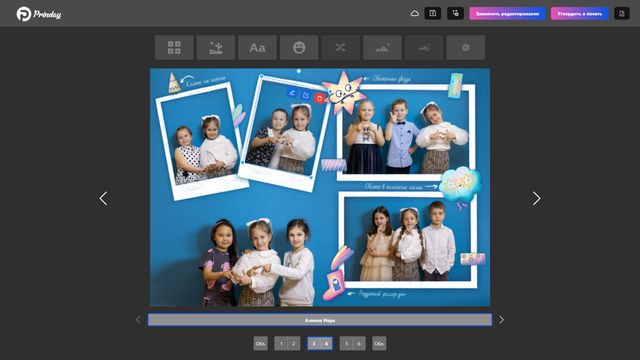Click the shuffle photos tool
The image size is (640, 360).
coord(341,48)
